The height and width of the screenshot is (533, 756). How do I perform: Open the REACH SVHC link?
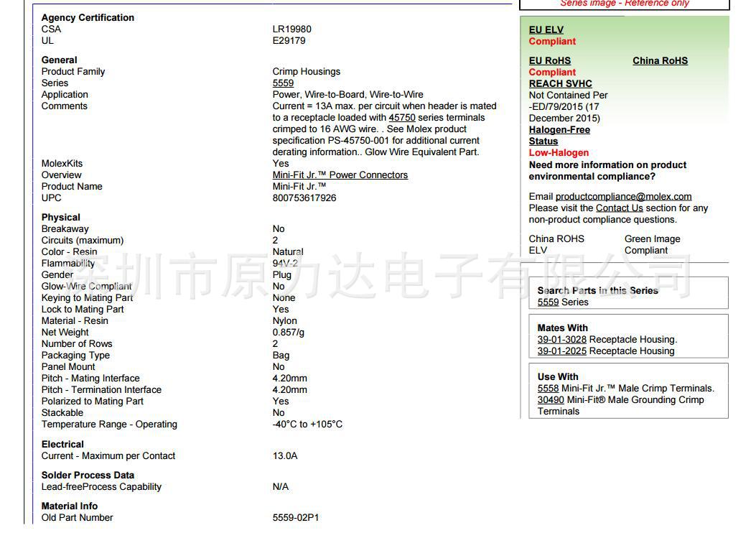click(560, 83)
